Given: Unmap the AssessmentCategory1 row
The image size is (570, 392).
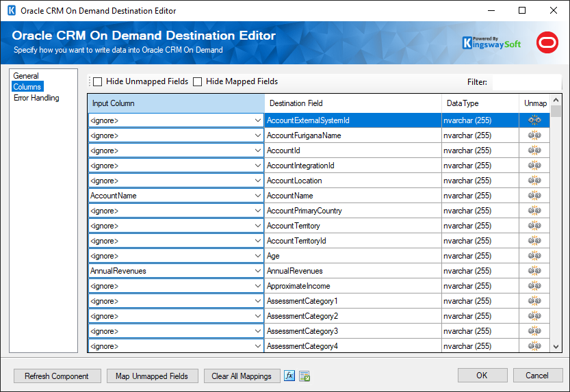Looking at the screenshot, I should point(534,301).
